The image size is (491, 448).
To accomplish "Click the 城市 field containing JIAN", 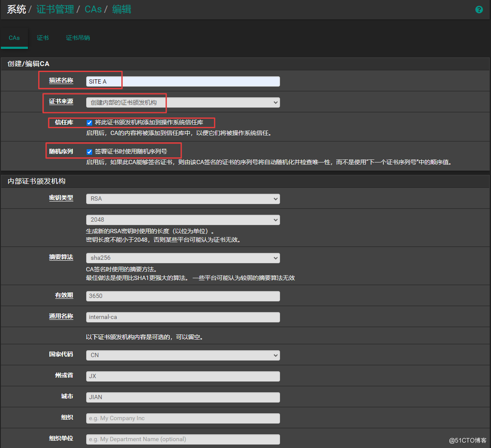I will (182, 397).
